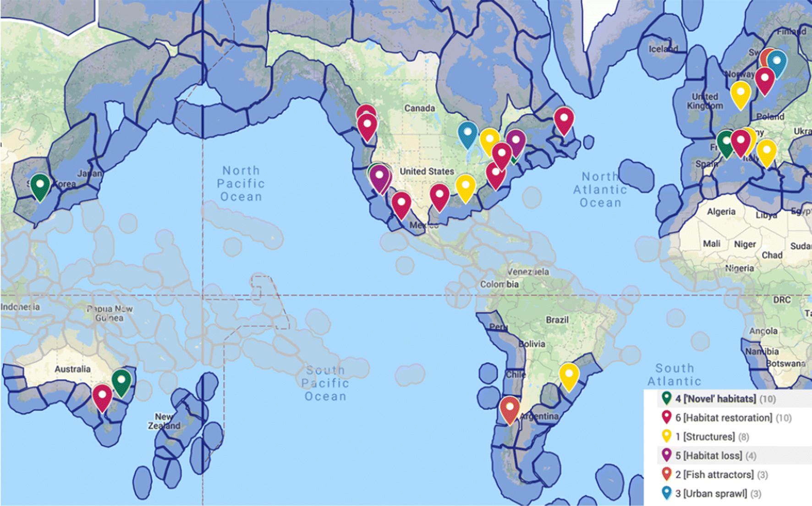This screenshot has height=506, width=812.
Task: Click the United States map label
Action: 427,171
